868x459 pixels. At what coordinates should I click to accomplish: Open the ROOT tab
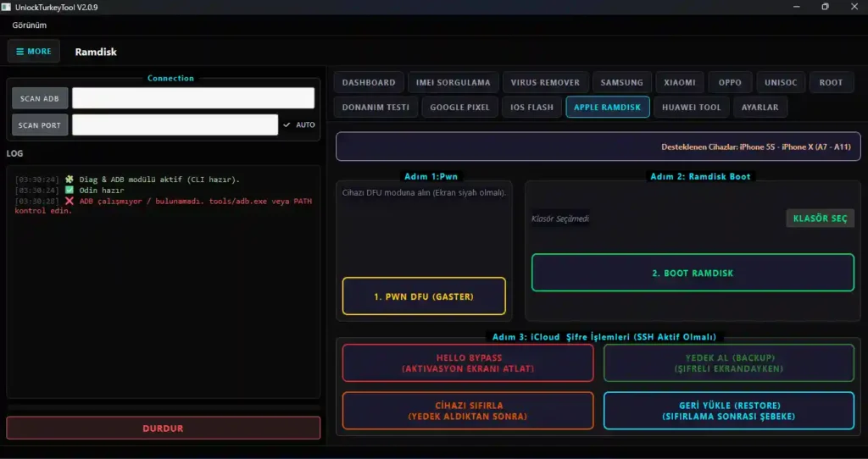(831, 82)
